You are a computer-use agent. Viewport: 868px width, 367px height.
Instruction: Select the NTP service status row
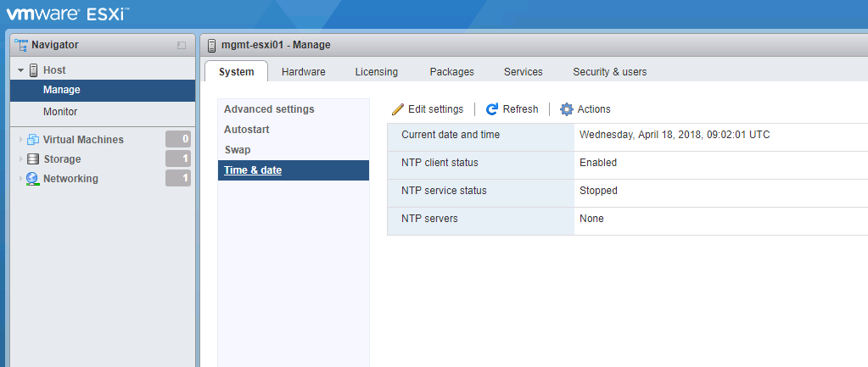coord(626,191)
